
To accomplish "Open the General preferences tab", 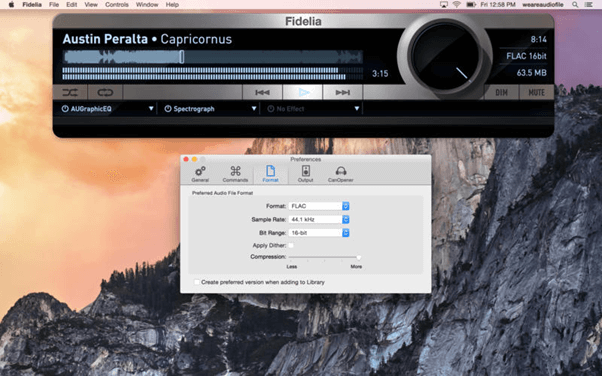I will coord(200,174).
